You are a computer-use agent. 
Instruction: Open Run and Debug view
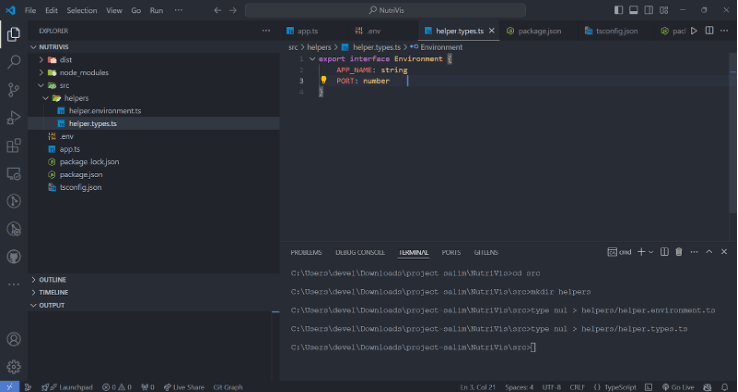point(14,117)
